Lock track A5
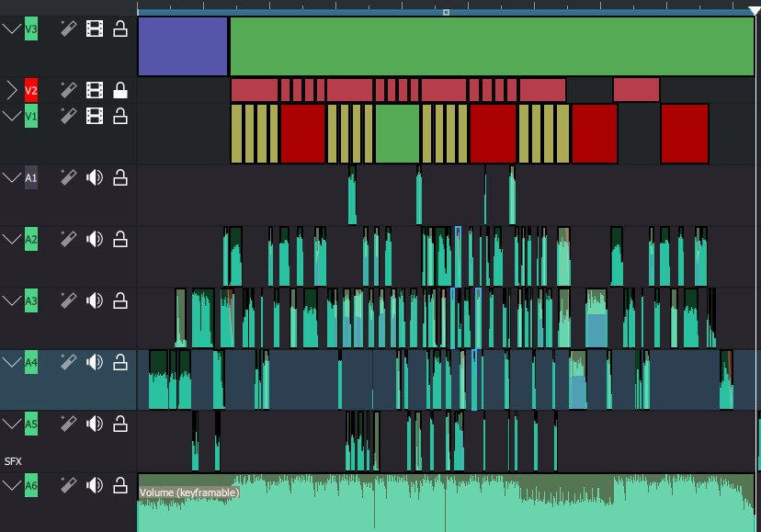This screenshot has height=532, width=761. click(120, 424)
